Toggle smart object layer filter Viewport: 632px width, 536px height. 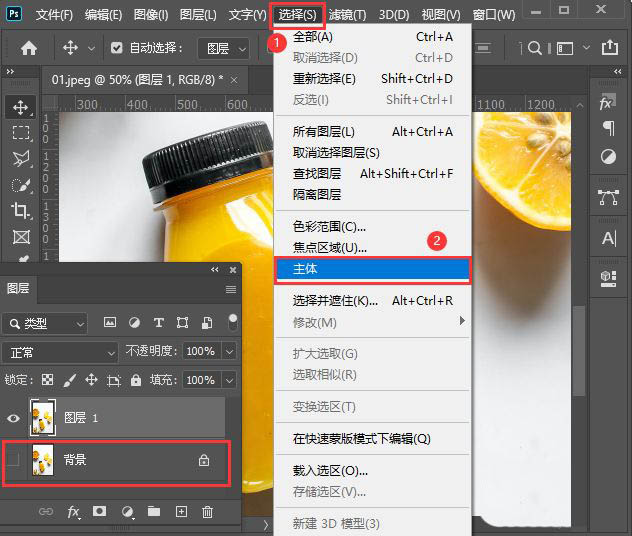pyautogui.click(x=207, y=322)
